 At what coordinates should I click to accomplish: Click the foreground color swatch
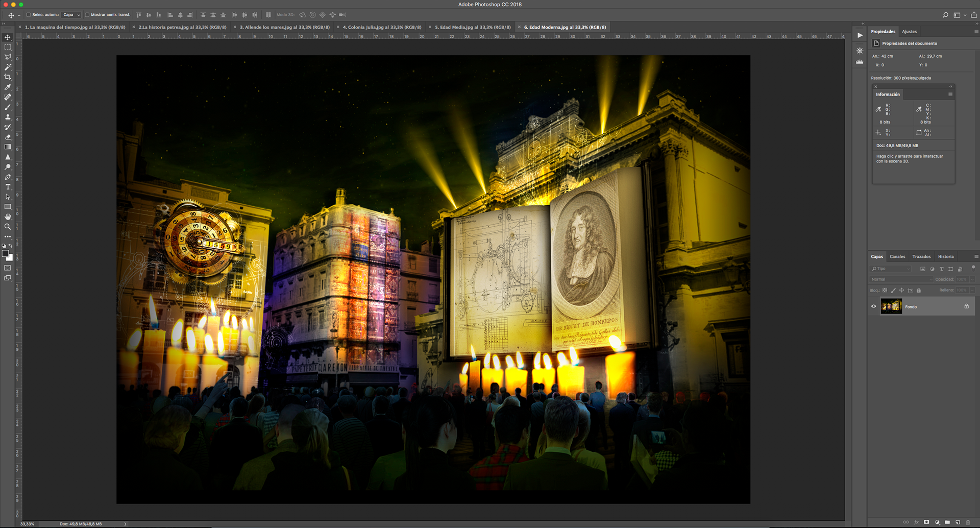pyautogui.click(x=5, y=253)
